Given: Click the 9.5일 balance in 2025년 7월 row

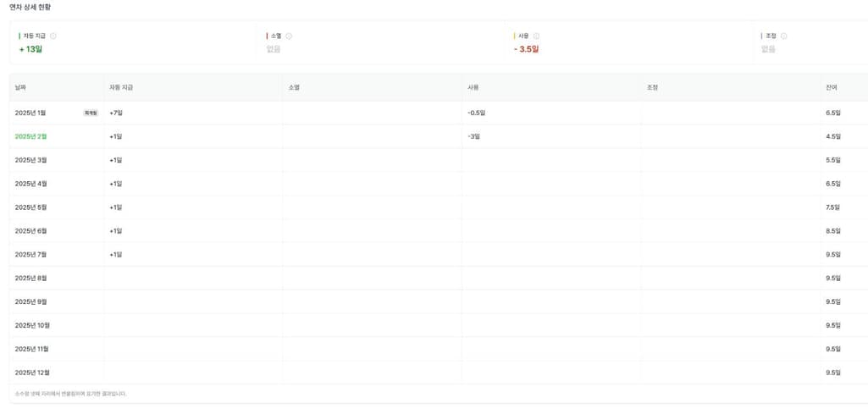Looking at the screenshot, I should click(833, 255).
